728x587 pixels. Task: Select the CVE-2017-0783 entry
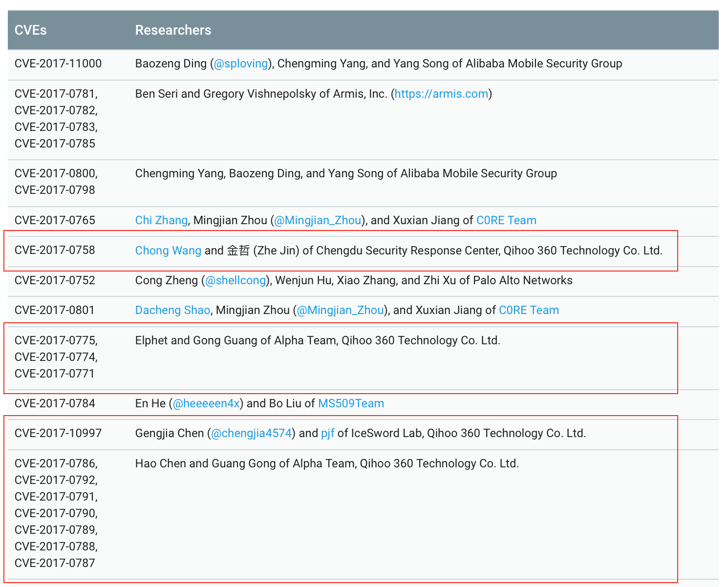coord(56,127)
